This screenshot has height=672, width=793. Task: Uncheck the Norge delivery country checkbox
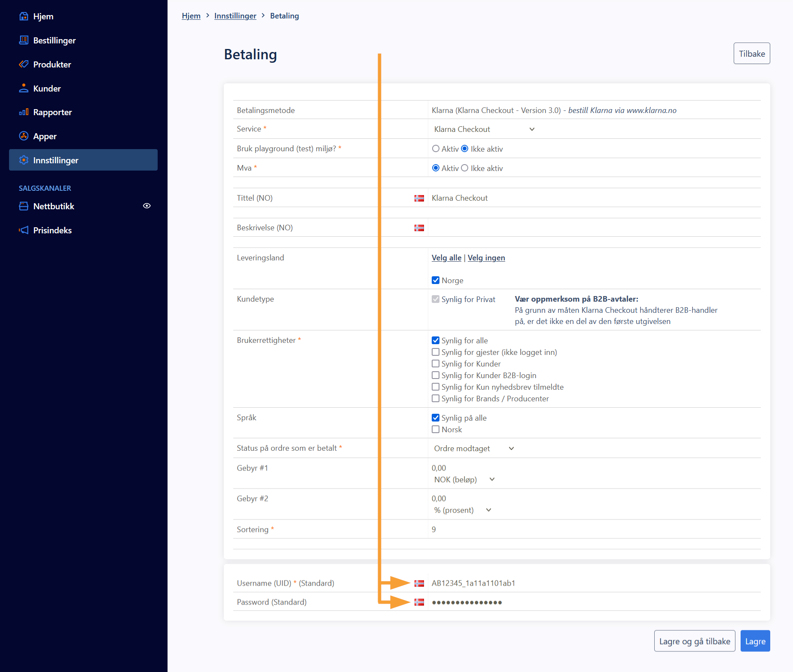pos(436,280)
